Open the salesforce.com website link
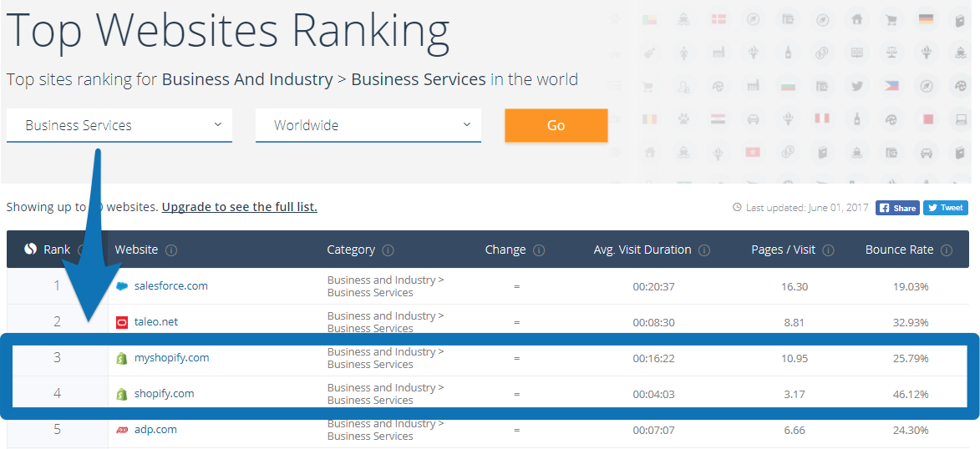Viewport: 980px width, 449px height. 170,286
